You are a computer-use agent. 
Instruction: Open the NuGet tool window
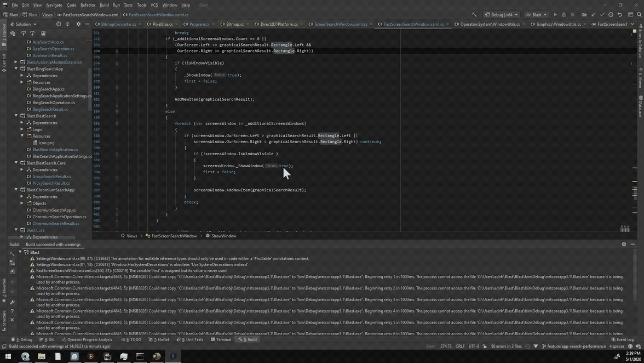coord(159,339)
